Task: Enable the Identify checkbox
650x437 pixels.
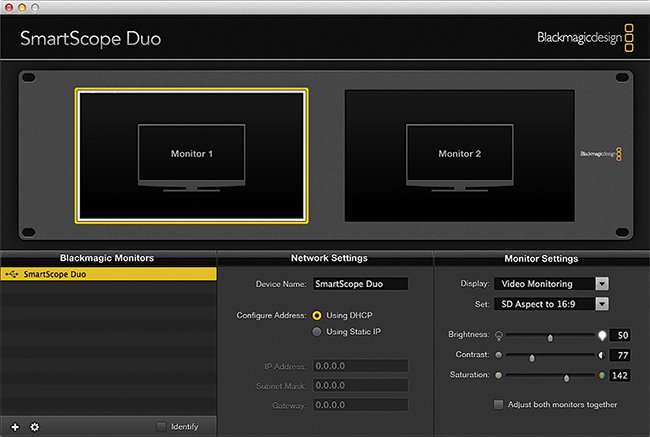Action: click(161, 427)
